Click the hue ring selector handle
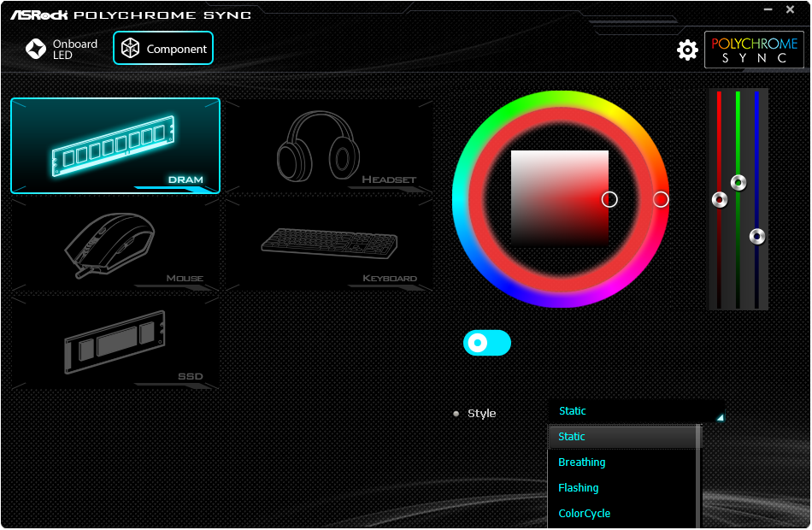812x530 pixels. pyautogui.click(x=661, y=199)
